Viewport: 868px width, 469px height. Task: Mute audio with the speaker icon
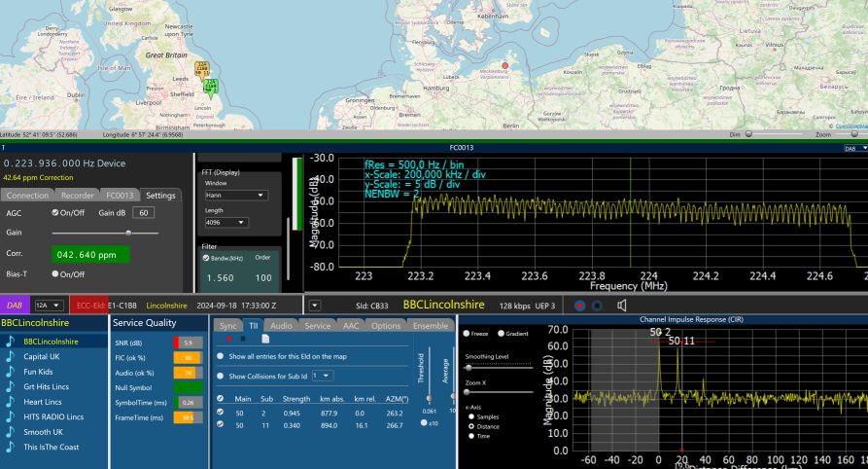click(x=621, y=306)
